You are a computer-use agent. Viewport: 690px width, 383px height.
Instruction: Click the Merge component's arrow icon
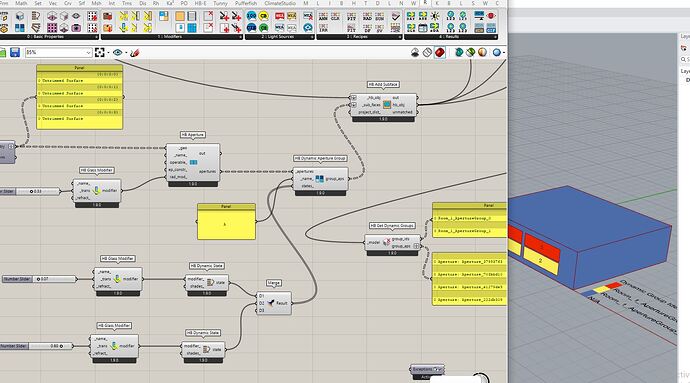[x=271, y=303]
